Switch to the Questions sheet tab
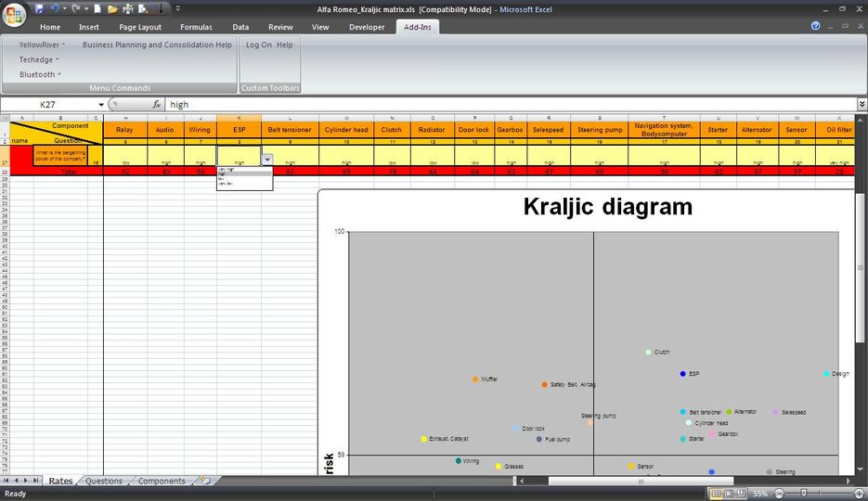868x501 pixels. pos(104,482)
